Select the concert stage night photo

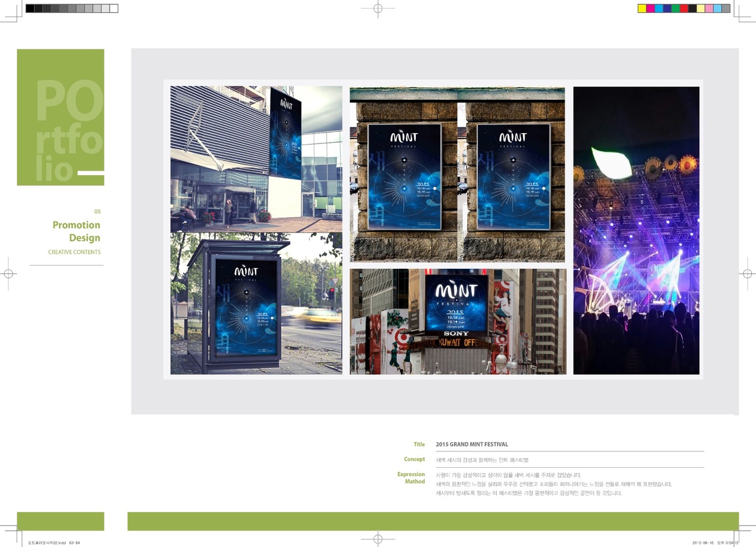tap(636, 230)
